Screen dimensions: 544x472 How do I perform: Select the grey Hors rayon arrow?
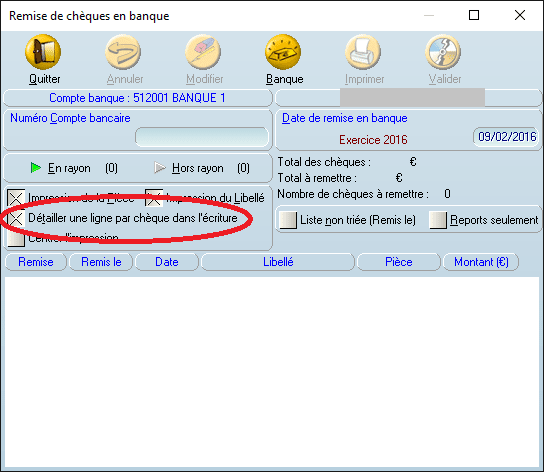[160, 168]
